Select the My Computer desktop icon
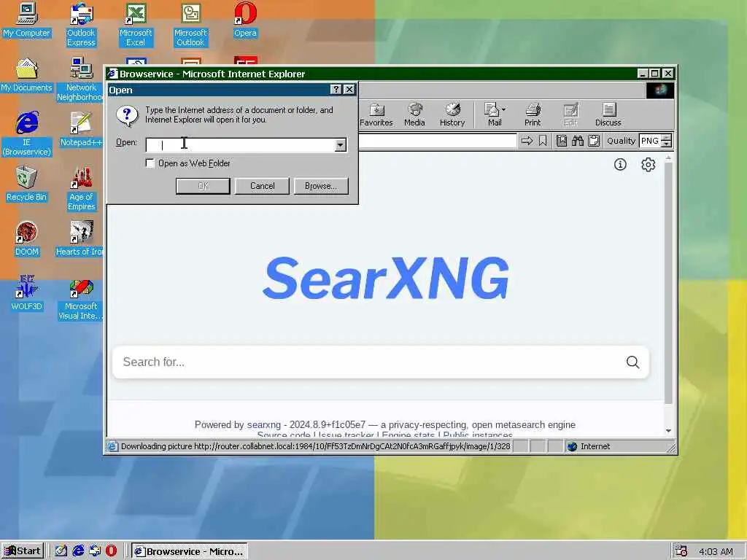Viewport: 747px width, 560px height. [27, 20]
